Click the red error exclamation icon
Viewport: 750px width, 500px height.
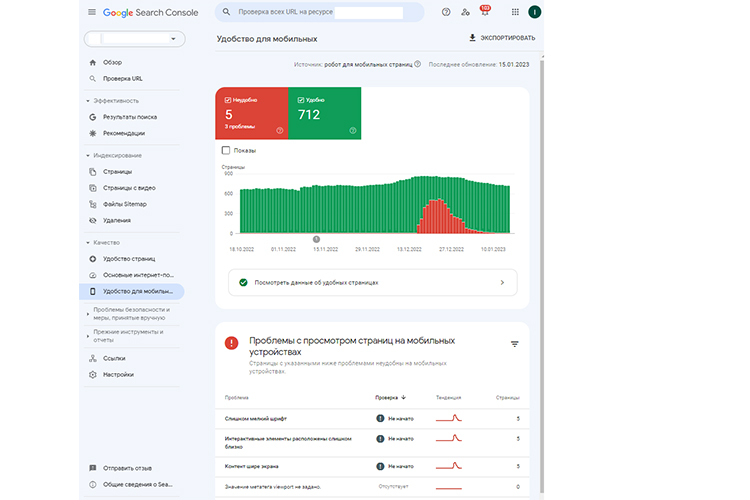[x=232, y=343]
